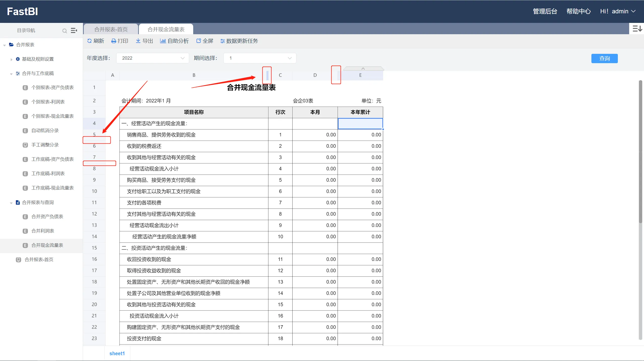Click the 经营活动现金流出小计 cell
This screenshot has width=644, height=361.
point(194,225)
